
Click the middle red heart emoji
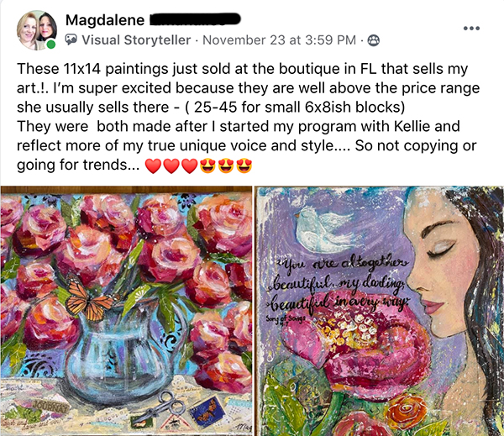[x=171, y=166]
